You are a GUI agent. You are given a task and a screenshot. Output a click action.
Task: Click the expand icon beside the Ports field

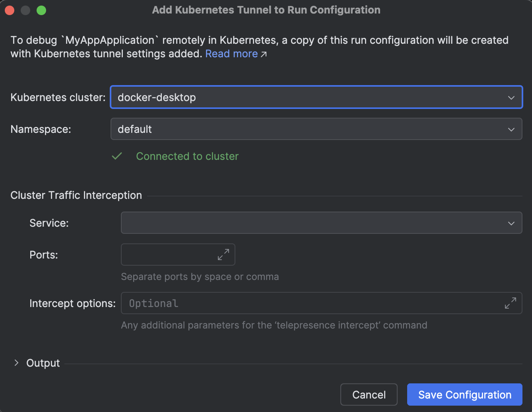tap(224, 255)
